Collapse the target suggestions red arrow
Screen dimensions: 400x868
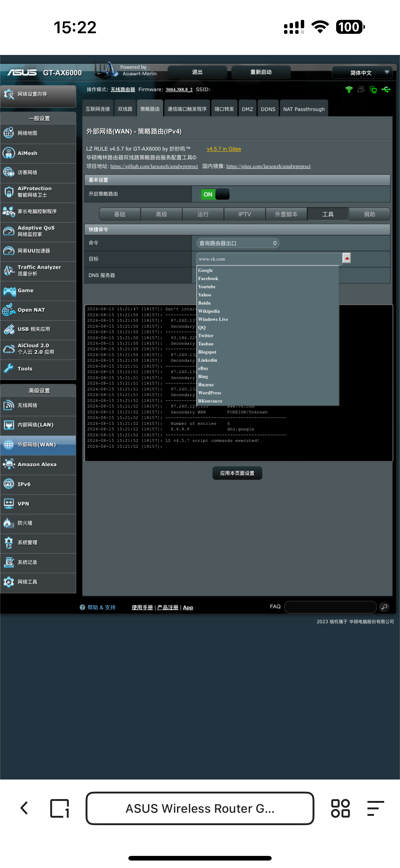tap(346, 258)
